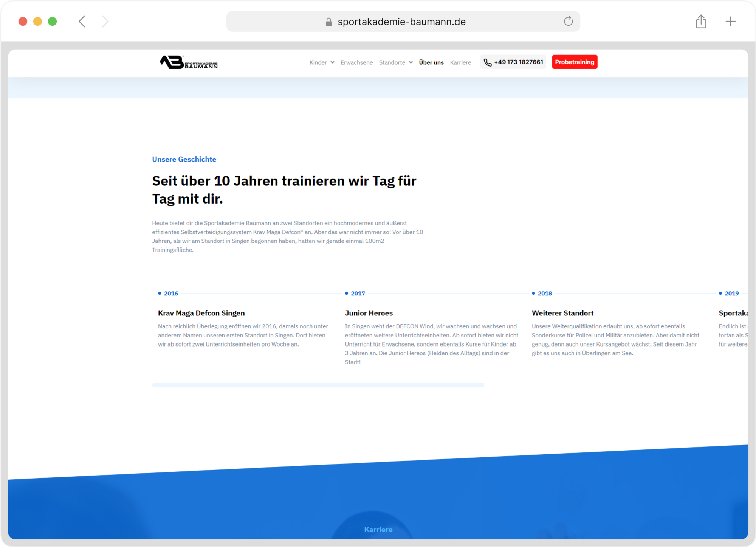This screenshot has width=756, height=547.
Task: Click the phone handset icon
Action: 488,62
